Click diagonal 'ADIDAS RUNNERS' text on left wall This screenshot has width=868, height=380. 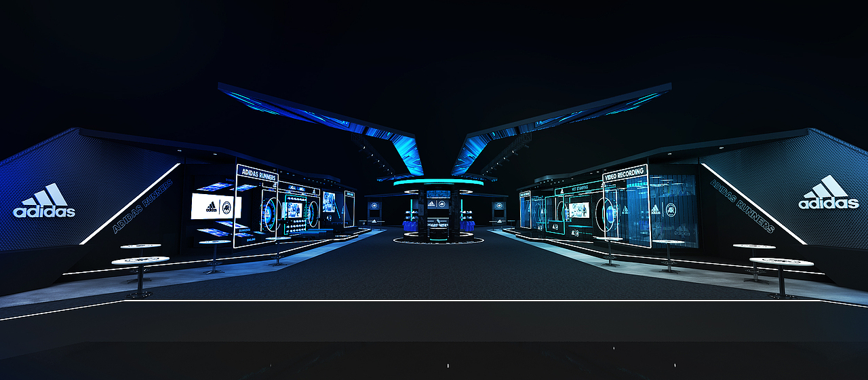pos(142,207)
